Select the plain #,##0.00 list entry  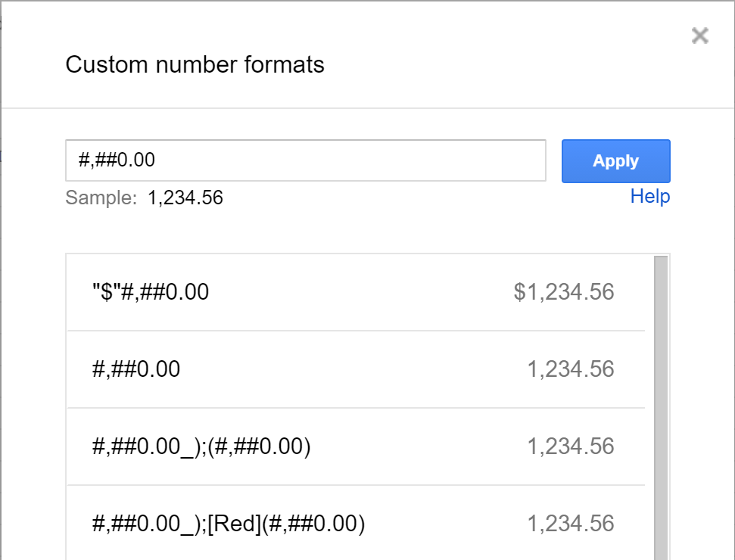135,369
